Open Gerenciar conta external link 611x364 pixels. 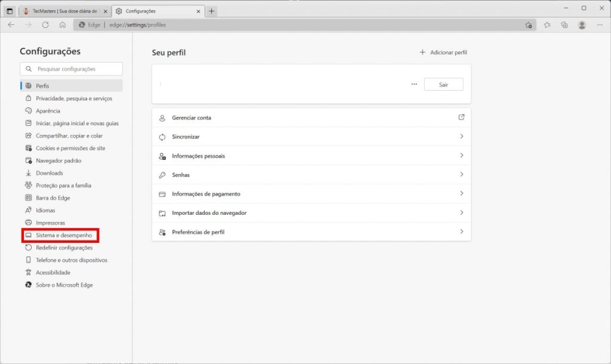461,118
